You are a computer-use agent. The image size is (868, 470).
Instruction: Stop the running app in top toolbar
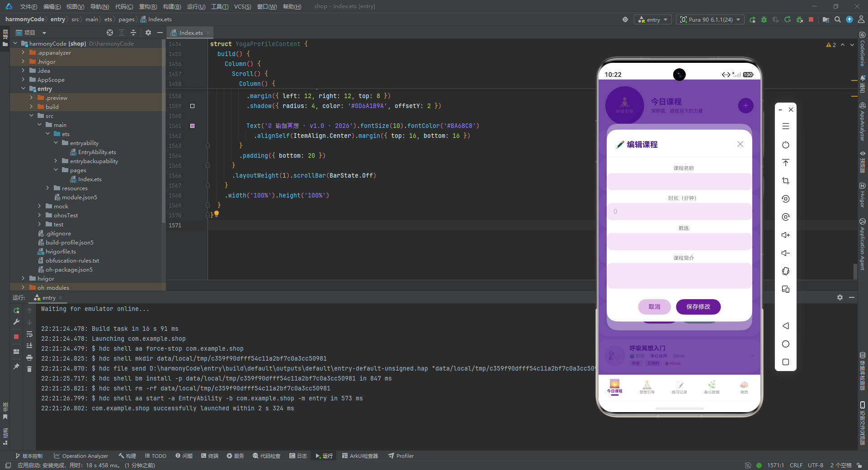click(x=811, y=19)
